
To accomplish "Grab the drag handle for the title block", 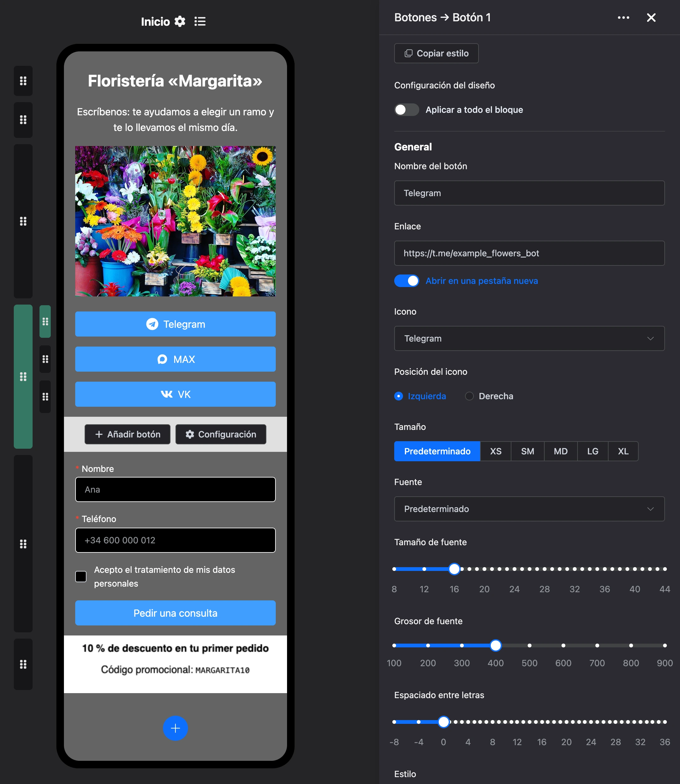I will point(23,81).
